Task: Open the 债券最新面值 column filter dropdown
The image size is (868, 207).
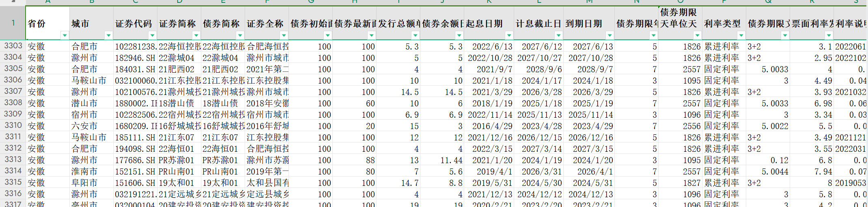Action: (371, 35)
